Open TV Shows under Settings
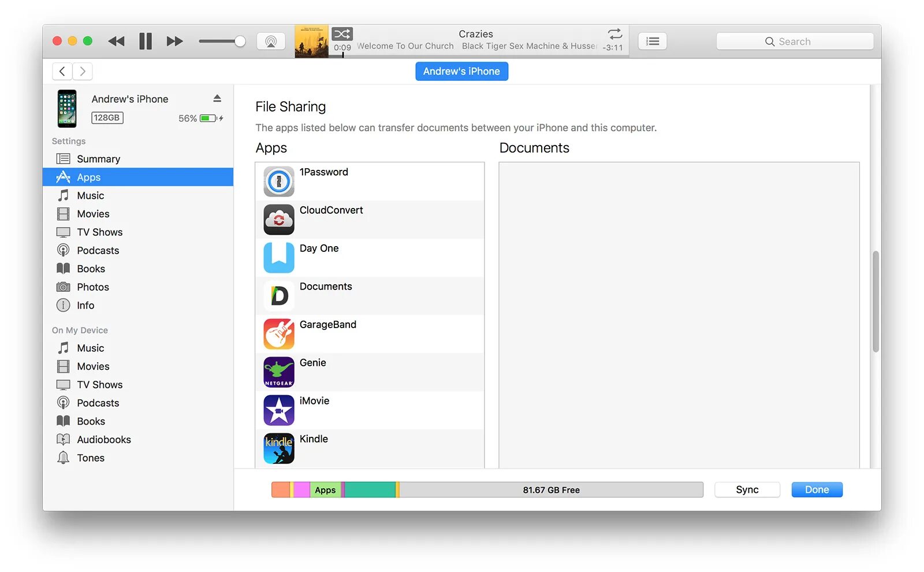The height and width of the screenshot is (572, 924). tap(138, 232)
